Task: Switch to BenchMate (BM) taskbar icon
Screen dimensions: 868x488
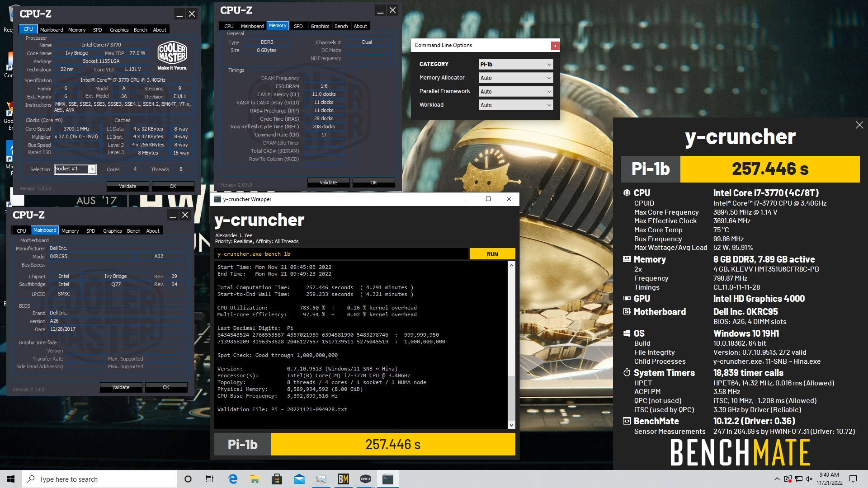Action: coord(343,479)
